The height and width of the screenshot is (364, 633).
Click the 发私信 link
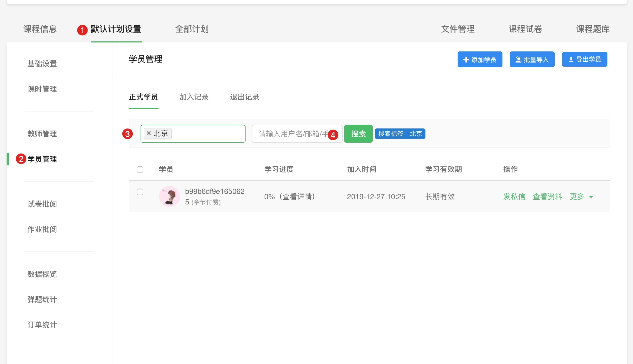point(514,197)
